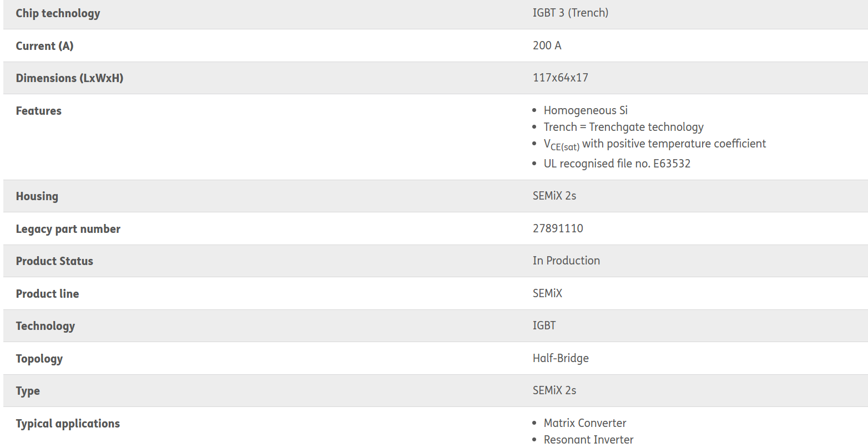
Task: Click the Dimensions (LxWxH) row label
Action: point(69,78)
